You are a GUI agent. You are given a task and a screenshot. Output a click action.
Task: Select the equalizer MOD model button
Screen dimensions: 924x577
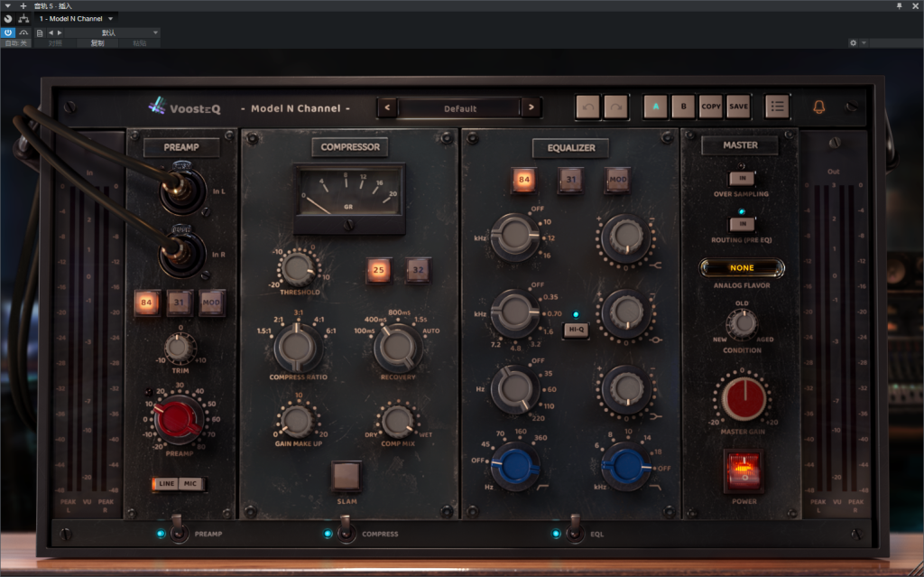pyautogui.click(x=617, y=180)
